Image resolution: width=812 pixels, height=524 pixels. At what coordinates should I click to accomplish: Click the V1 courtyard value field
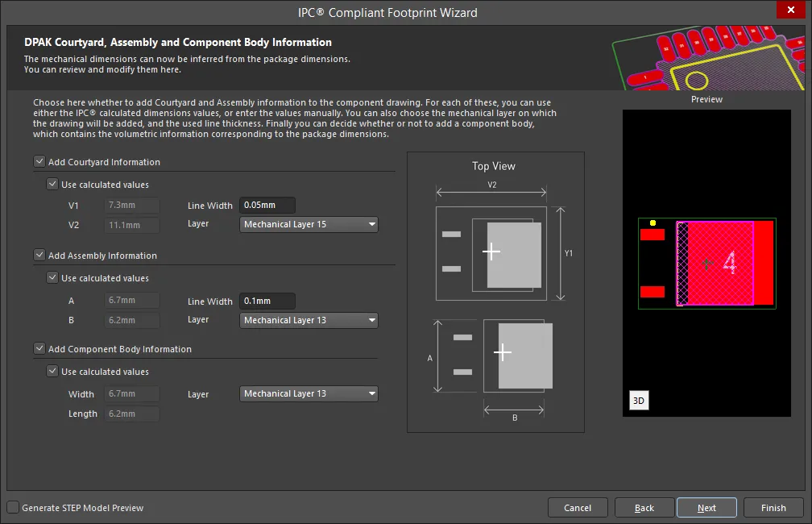pyautogui.click(x=132, y=206)
